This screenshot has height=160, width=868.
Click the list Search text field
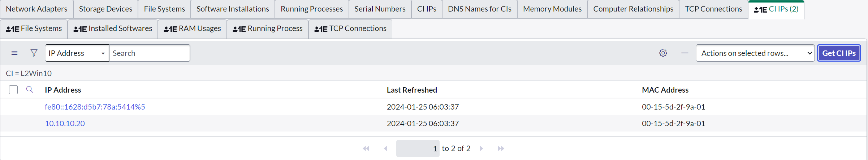tap(150, 53)
